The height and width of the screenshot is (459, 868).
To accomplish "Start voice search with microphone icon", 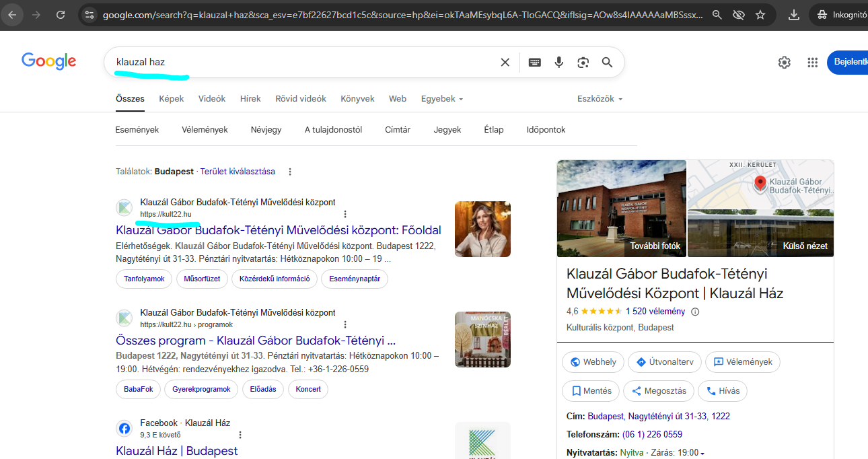I will 558,63.
